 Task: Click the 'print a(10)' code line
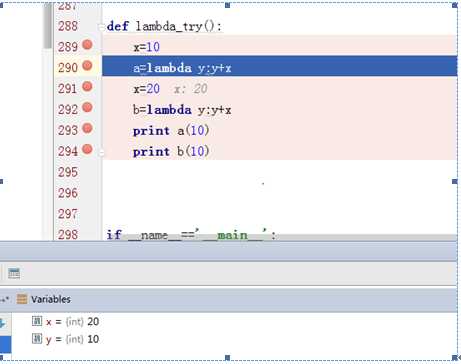171,131
